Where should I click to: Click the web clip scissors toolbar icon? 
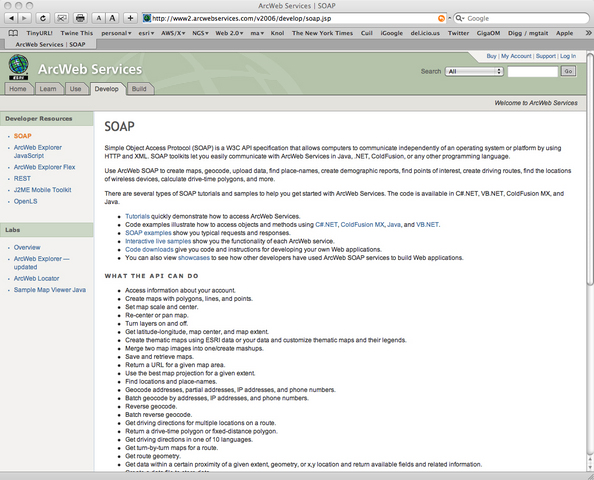(61, 18)
